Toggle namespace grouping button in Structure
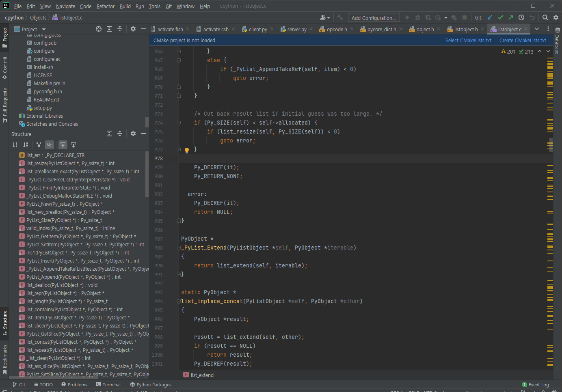562x392 pixels. point(49,145)
